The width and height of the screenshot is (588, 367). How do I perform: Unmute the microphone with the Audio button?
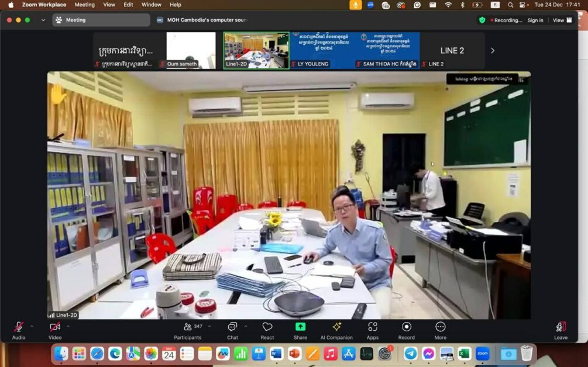[x=19, y=328]
